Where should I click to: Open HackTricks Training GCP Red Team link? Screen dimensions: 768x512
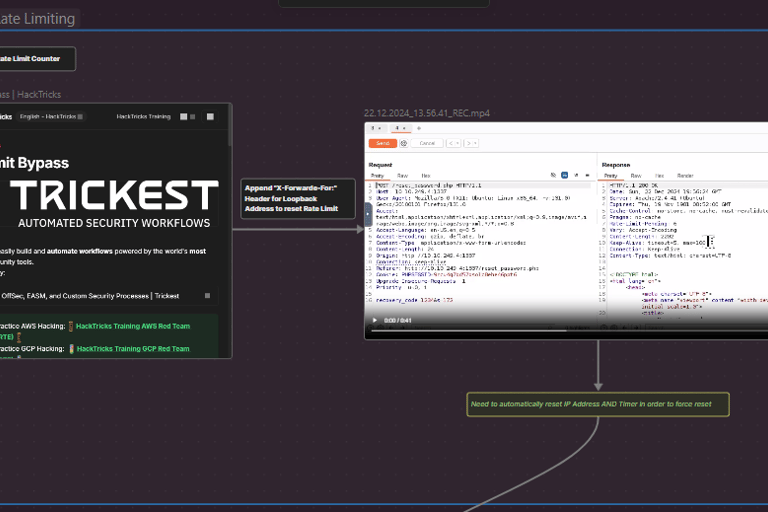click(133, 349)
